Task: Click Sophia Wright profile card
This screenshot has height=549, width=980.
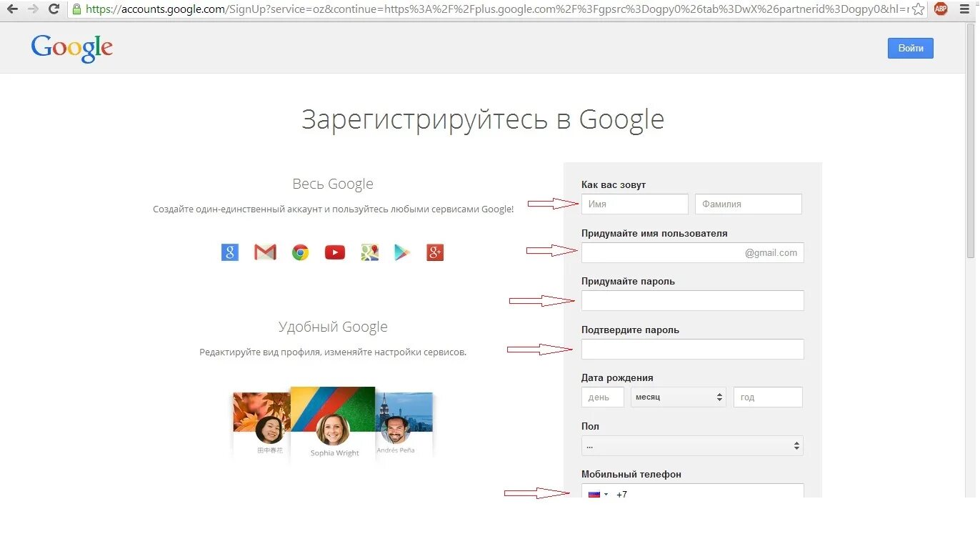Action: pyautogui.click(x=333, y=422)
